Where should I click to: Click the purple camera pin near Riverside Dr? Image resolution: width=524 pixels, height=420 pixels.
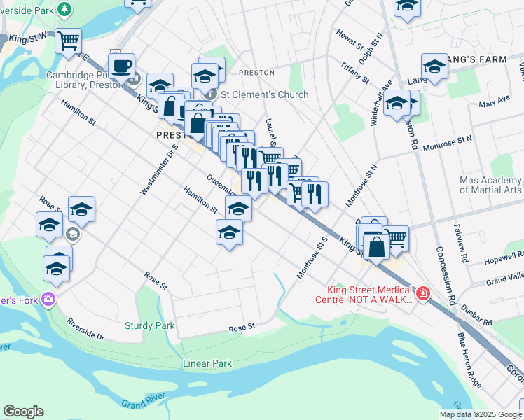(x=48, y=299)
